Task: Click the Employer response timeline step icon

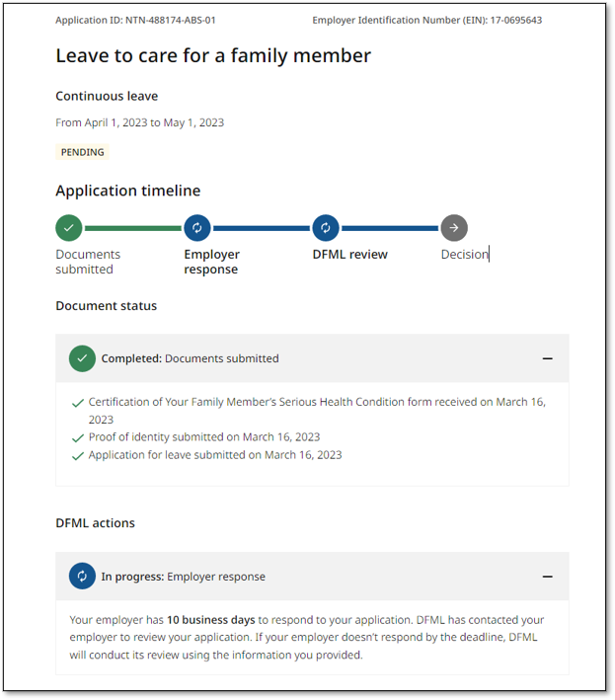Action: tap(197, 228)
